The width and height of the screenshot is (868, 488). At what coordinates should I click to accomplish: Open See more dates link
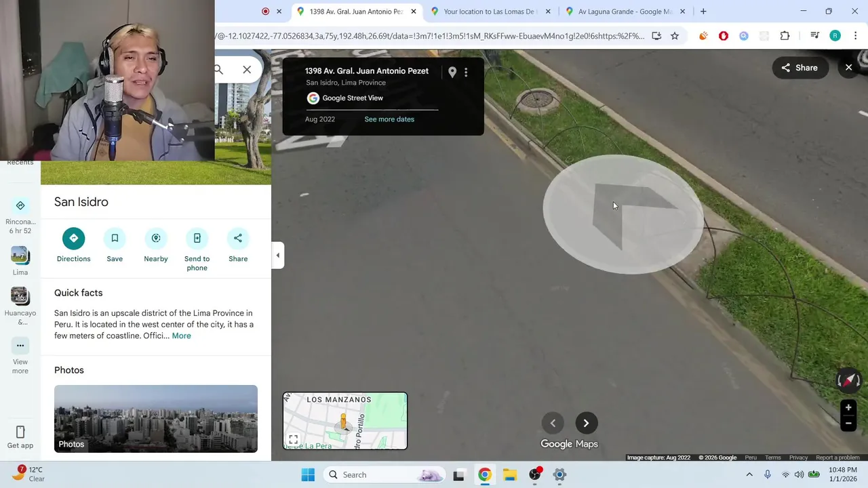[389, 119]
